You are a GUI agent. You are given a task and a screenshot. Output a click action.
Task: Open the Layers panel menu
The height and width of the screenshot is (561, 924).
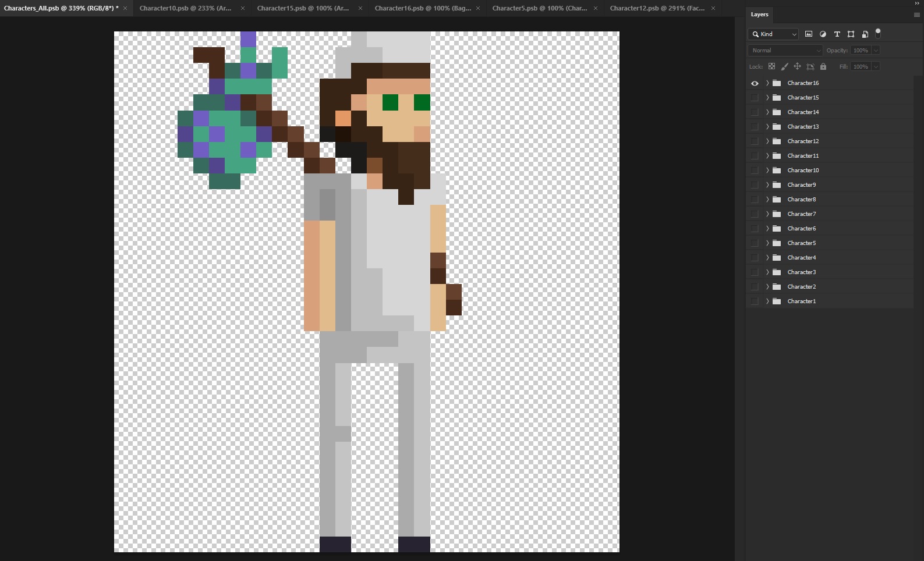(916, 15)
